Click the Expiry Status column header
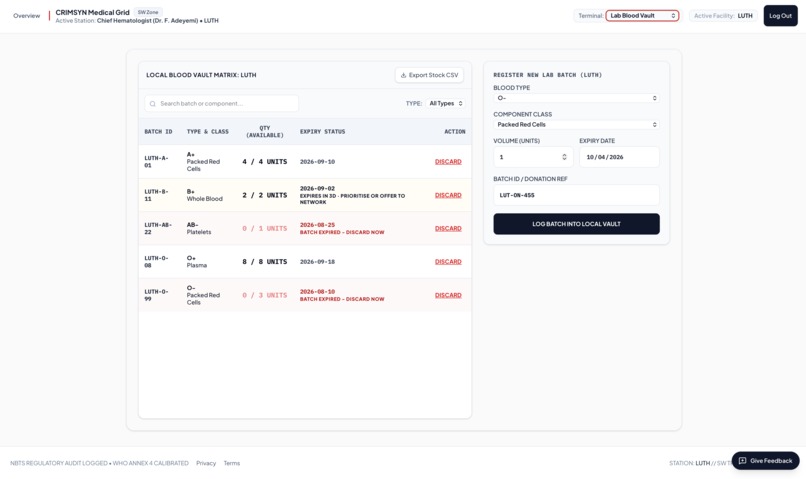Image resolution: width=806 pixels, height=479 pixels. [x=322, y=132]
